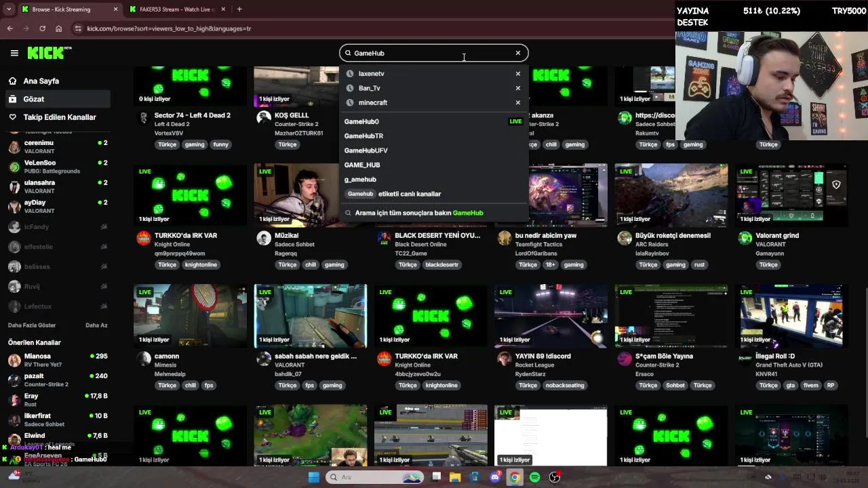Click avatar beside 'YAYIN 89 !discord'
Screen dimensions: 868x488
pyautogui.click(x=504, y=359)
